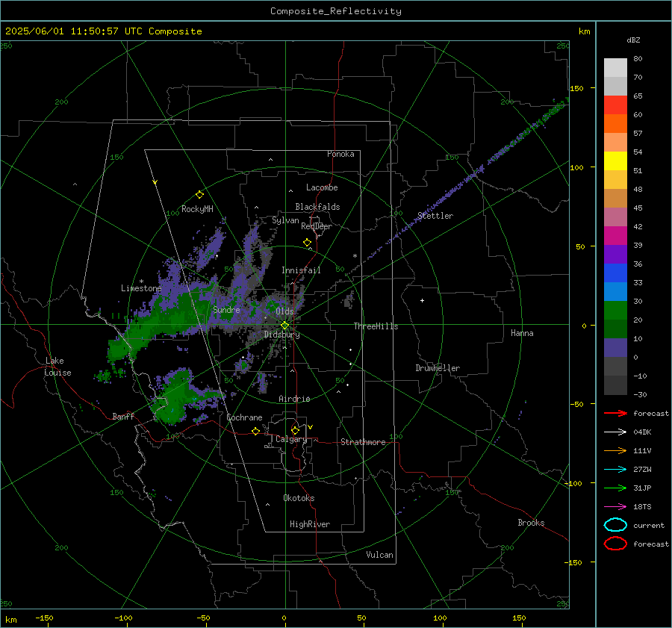Click the Sundre town label
This screenshot has height=628, width=672.
point(226,309)
